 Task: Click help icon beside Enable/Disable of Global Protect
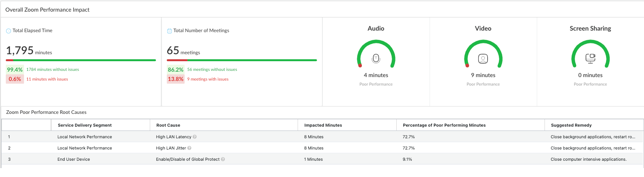coord(223,159)
